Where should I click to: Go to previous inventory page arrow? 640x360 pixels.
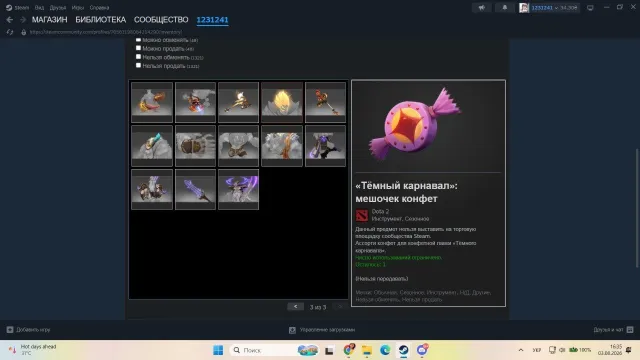[296, 307]
